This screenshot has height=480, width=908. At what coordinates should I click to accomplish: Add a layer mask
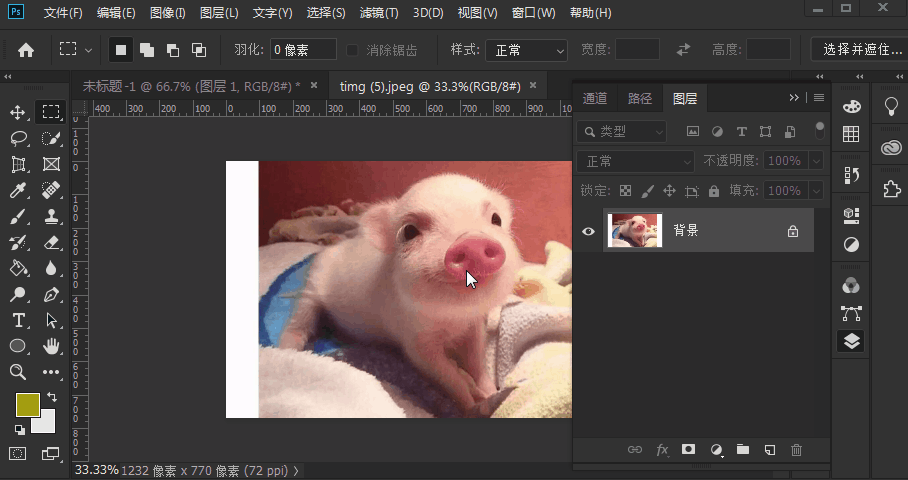[x=688, y=449]
